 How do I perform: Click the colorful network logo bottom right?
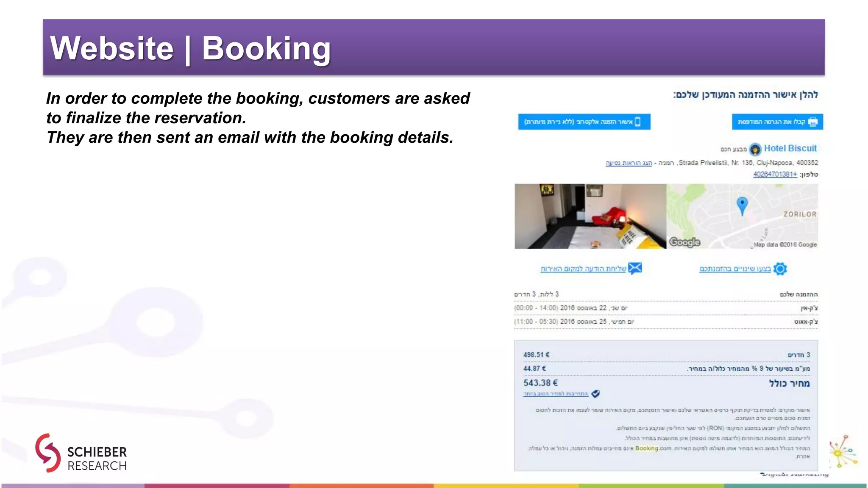pyautogui.click(x=844, y=452)
